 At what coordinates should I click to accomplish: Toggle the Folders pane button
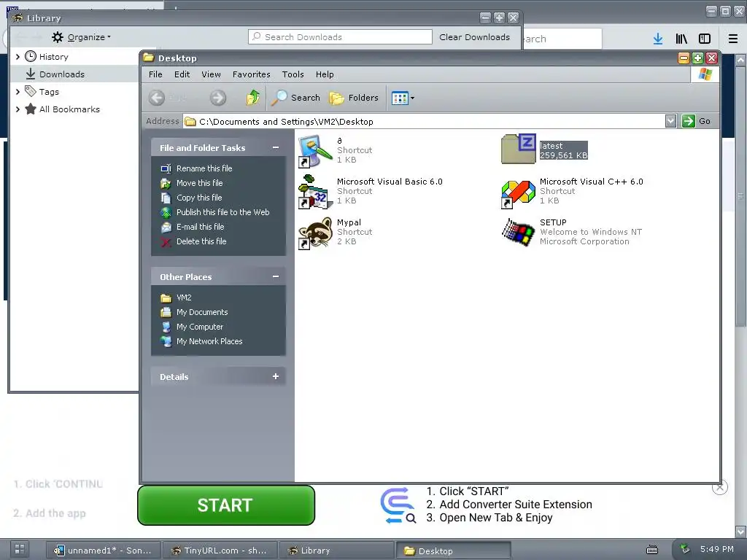pos(354,98)
